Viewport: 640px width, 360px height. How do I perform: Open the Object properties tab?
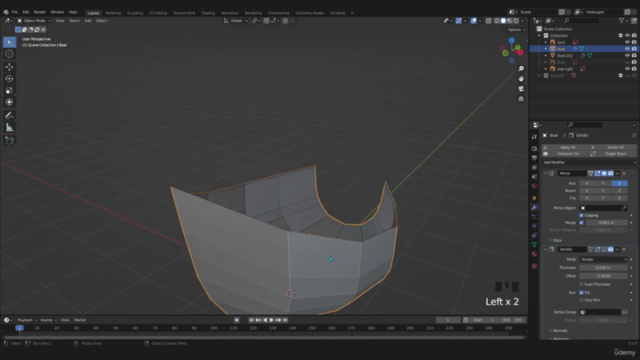click(534, 198)
